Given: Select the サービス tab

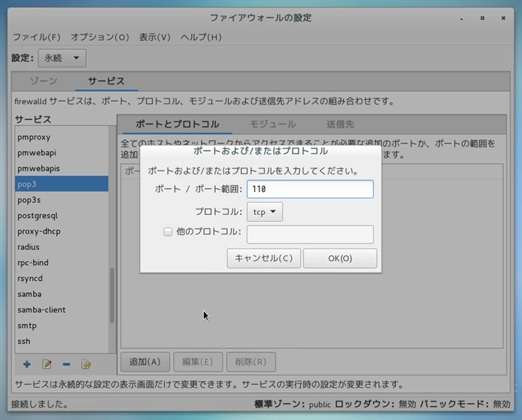Looking at the screenshot, I should pos(106,81).
